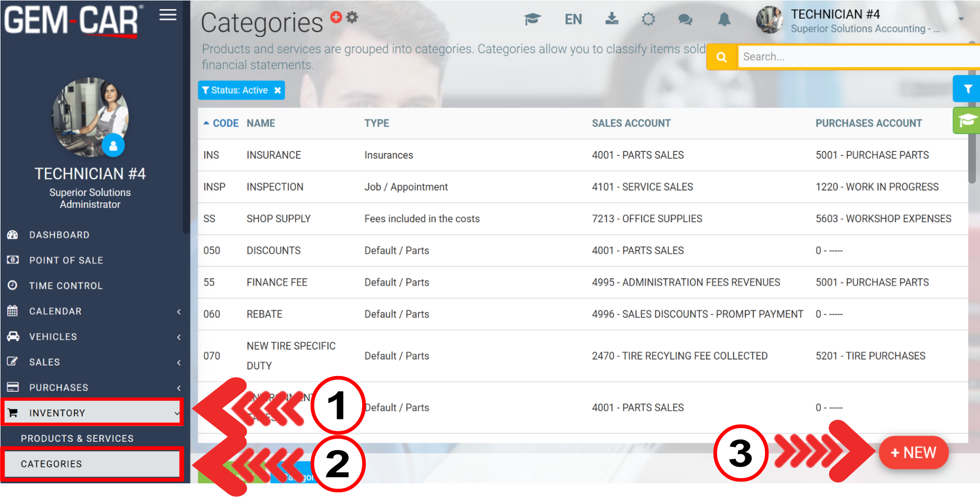The image size is (980, 498).
Task: Click the orange search magnifier button
Action: click(x=721, y=57)
